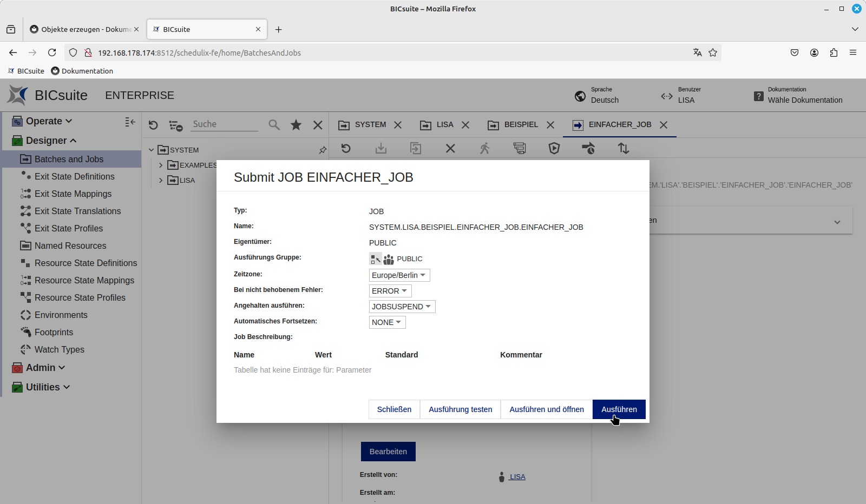Click the refresh icon in the tree toolbar

pyautogui.click(x=153, y=125)
